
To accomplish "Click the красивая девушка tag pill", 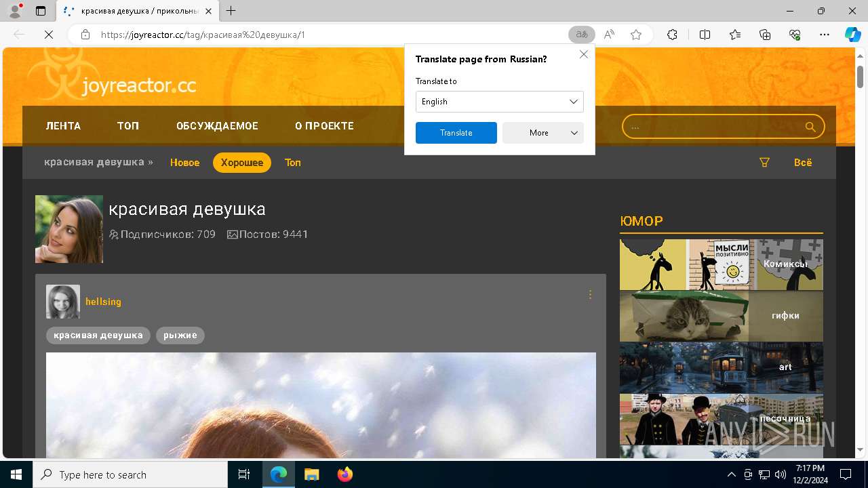I will (98, 335).
